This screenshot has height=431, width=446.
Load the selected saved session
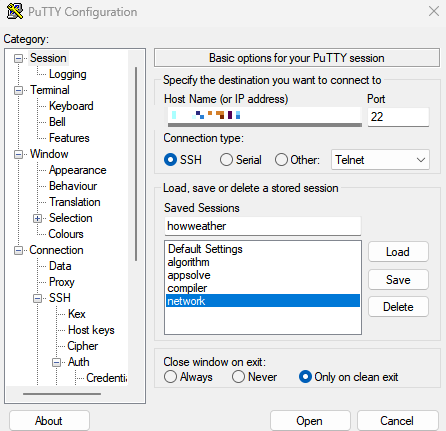[x=398, y=252]
